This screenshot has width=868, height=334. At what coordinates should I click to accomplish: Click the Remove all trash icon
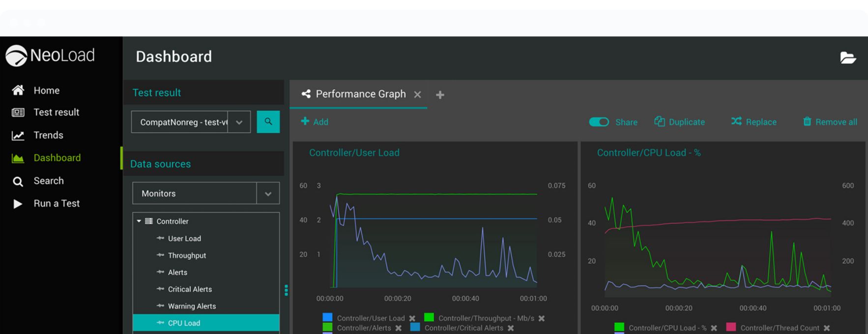(807, 121)
